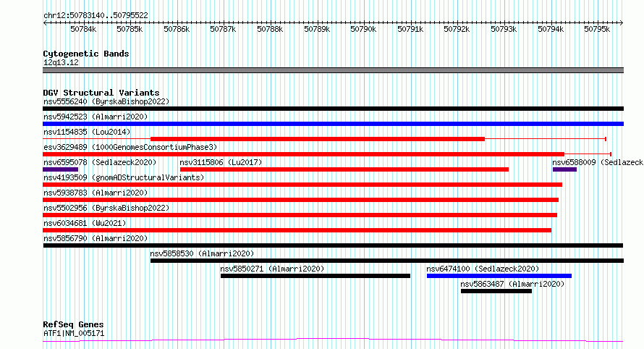Select the black bar for nsv5863487
The image size is (644, 349).
[496, 291]
